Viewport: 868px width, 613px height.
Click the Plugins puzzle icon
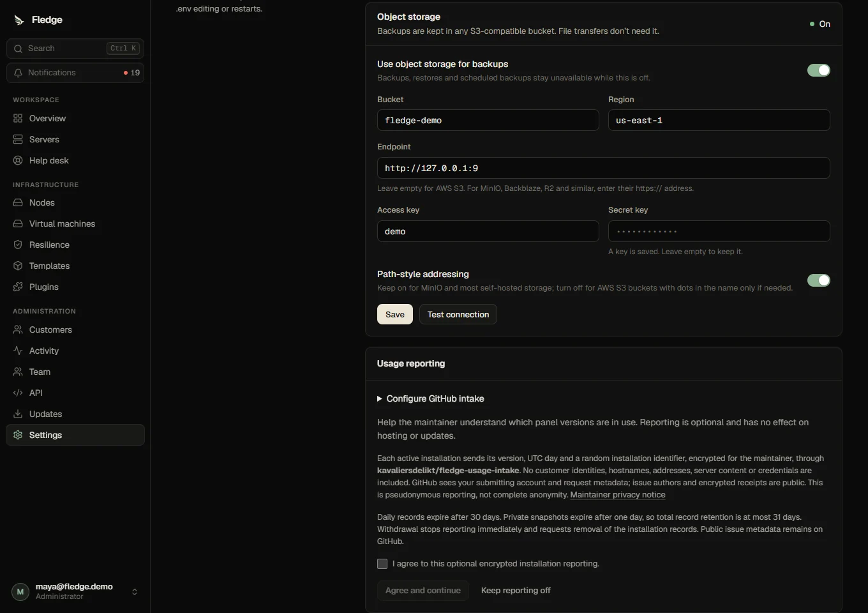click(18, 287)
